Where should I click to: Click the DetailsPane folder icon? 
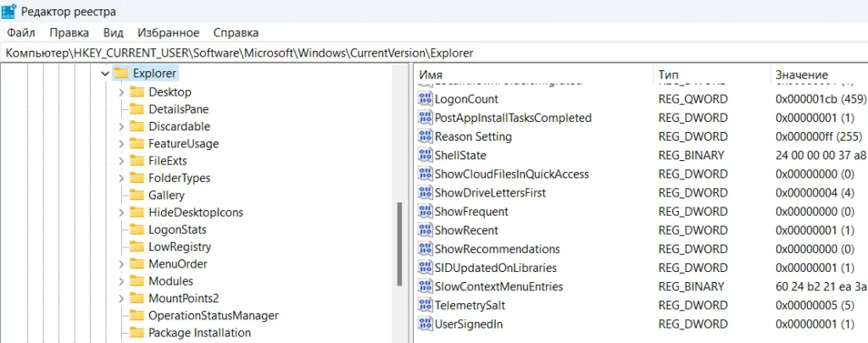[x=136, y=109]
